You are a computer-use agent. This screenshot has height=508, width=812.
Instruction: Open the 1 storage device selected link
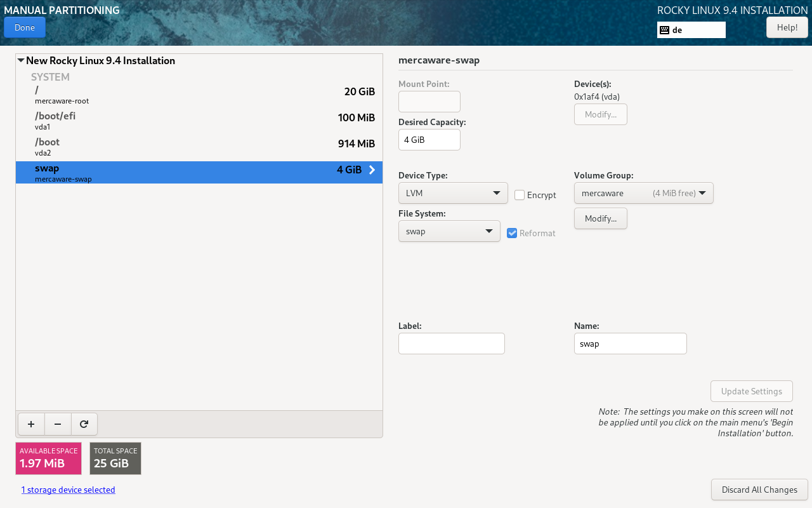coord(69,490)
